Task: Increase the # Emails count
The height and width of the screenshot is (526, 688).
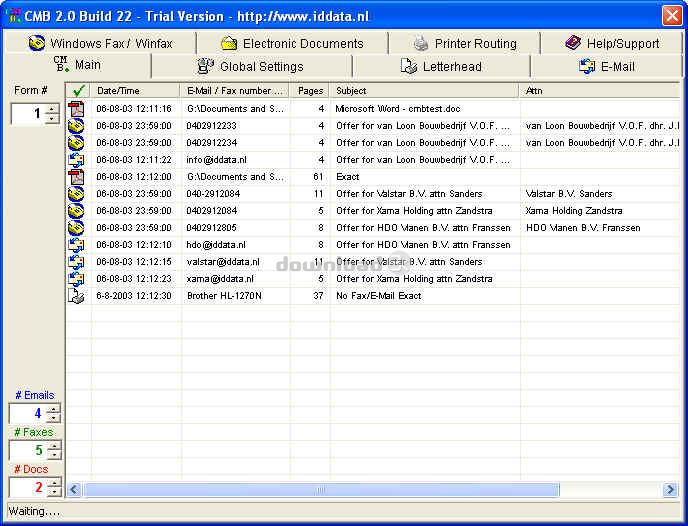Action: tap(54, 409)
